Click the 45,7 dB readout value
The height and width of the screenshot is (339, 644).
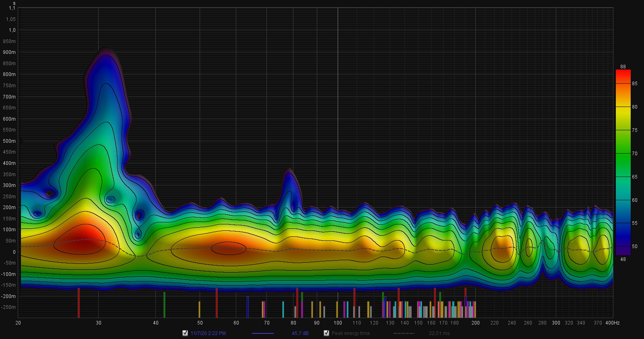tap(300, 333)
